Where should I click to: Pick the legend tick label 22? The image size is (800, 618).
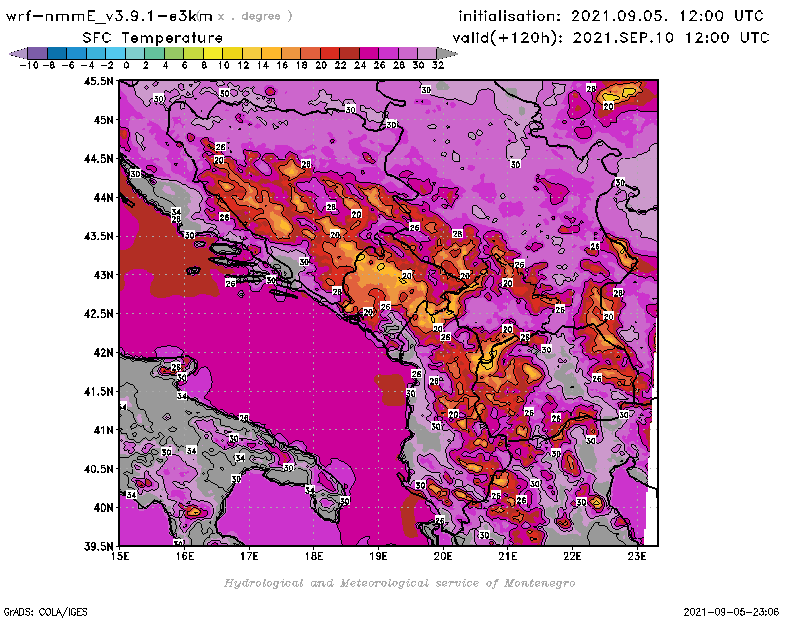click(340, 65)
